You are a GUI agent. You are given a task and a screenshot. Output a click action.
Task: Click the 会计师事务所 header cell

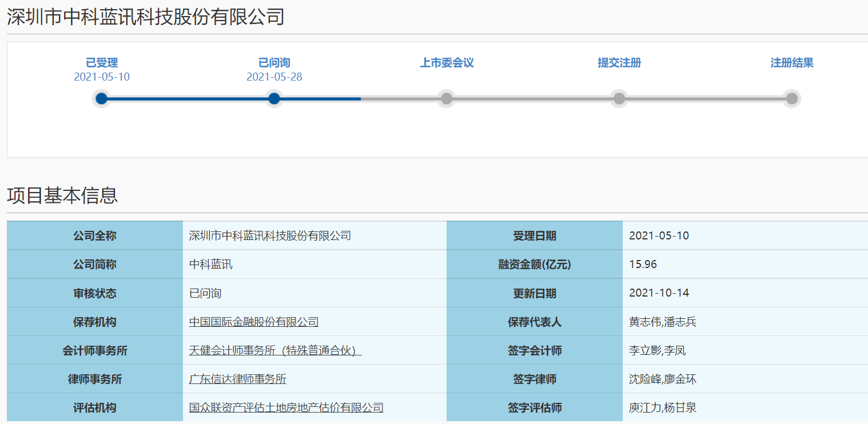click(95, 350)
